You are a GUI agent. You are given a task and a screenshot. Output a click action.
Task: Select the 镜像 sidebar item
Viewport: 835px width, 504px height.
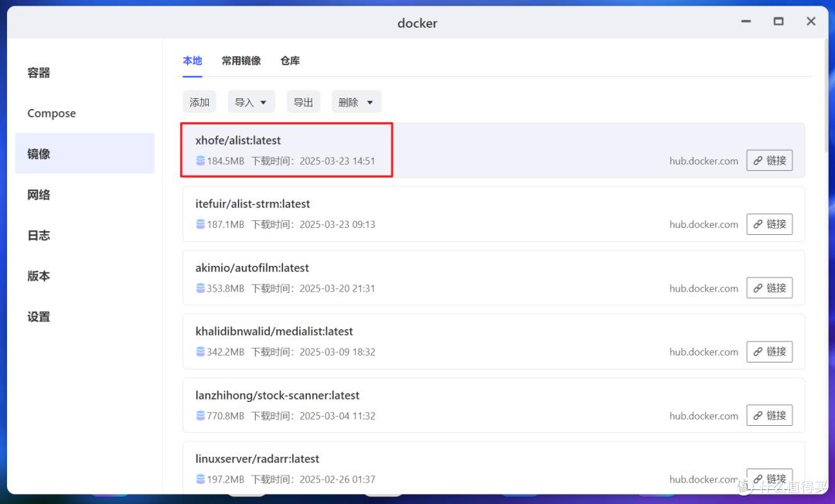[x=85, y=153]
